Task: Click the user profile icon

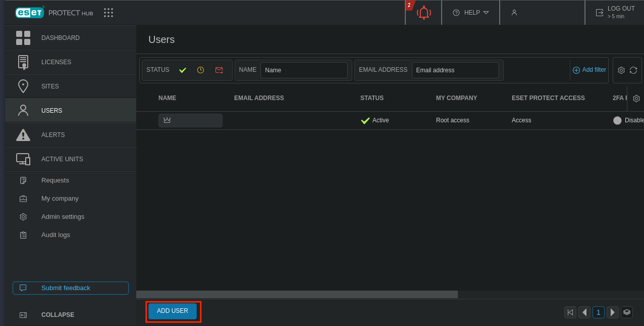Action: pyautogui.click(x=514, y=13)
